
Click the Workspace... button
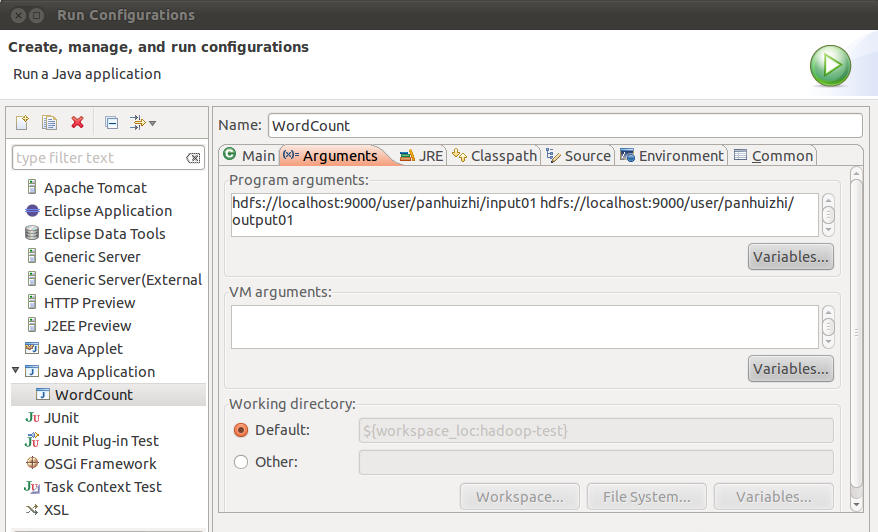click(519, 497)
